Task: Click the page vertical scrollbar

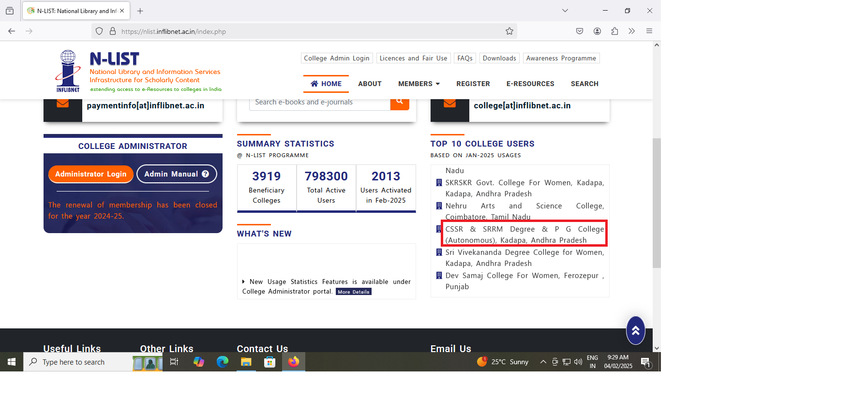Action: 657,203
